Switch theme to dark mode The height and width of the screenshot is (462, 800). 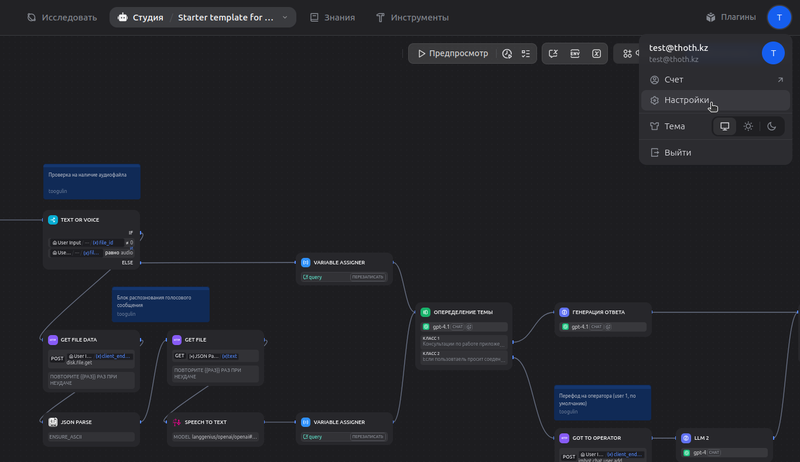tap(772, 127)
